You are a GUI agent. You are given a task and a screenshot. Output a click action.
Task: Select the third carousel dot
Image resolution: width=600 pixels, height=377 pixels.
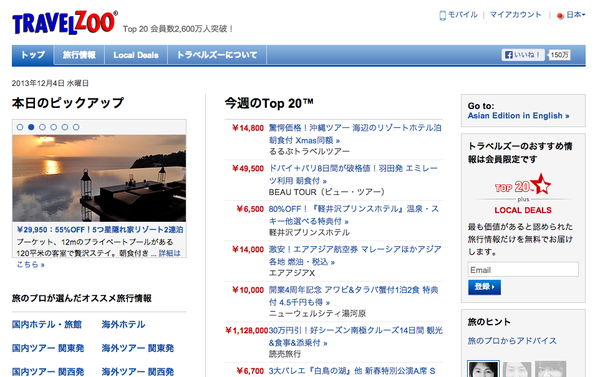click(x=42, y=127)
